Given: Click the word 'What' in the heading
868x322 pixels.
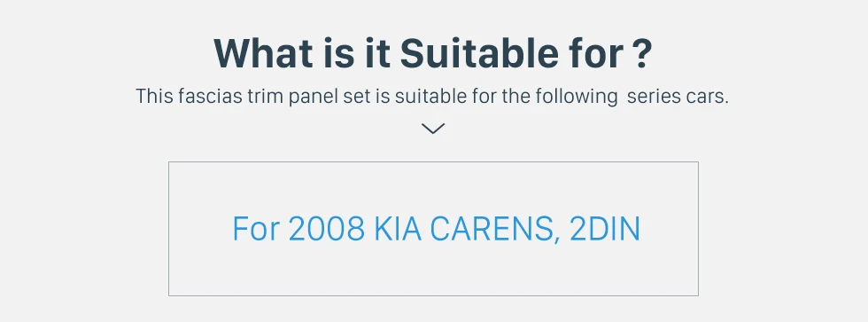Looking at the screenshot, I should pyautogui.click(x=263, y=54).
